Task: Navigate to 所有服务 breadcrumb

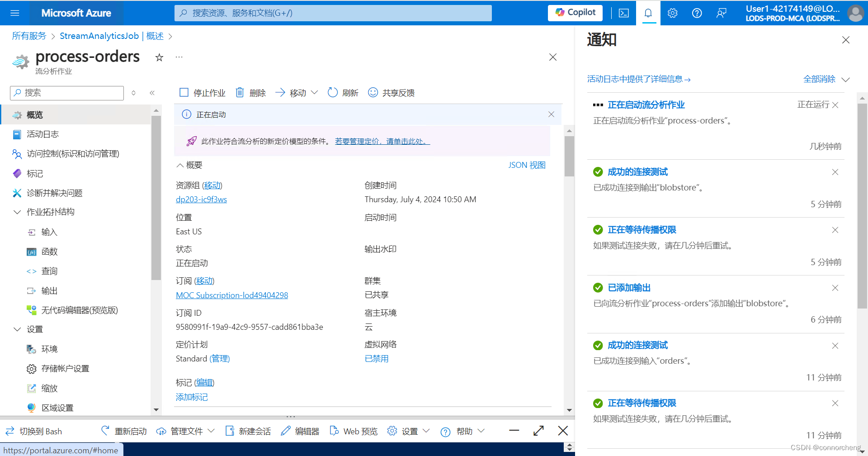Action: click(29, 36)
